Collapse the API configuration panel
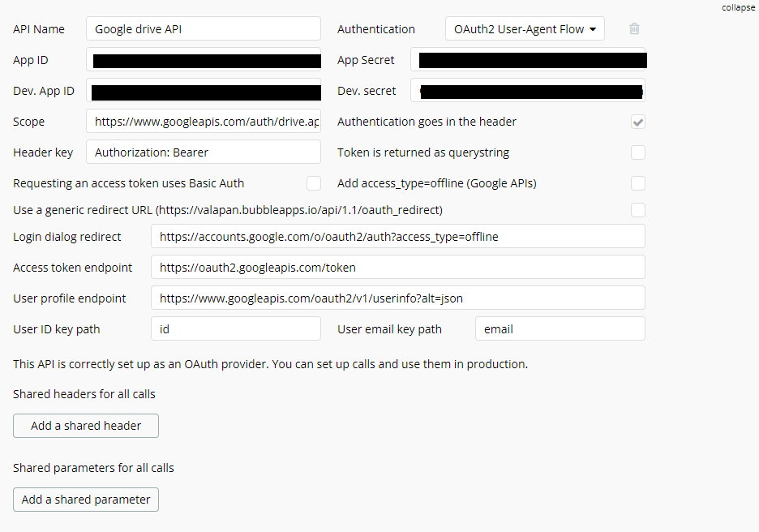This screenshot has width=759, height=532. tap(738, 7)
